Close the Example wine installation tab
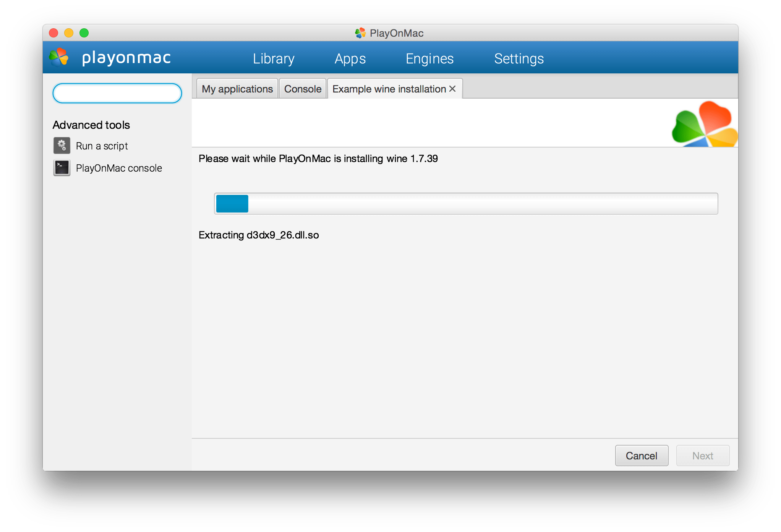This screenshot has width=781, height=532. coord(452,89)
